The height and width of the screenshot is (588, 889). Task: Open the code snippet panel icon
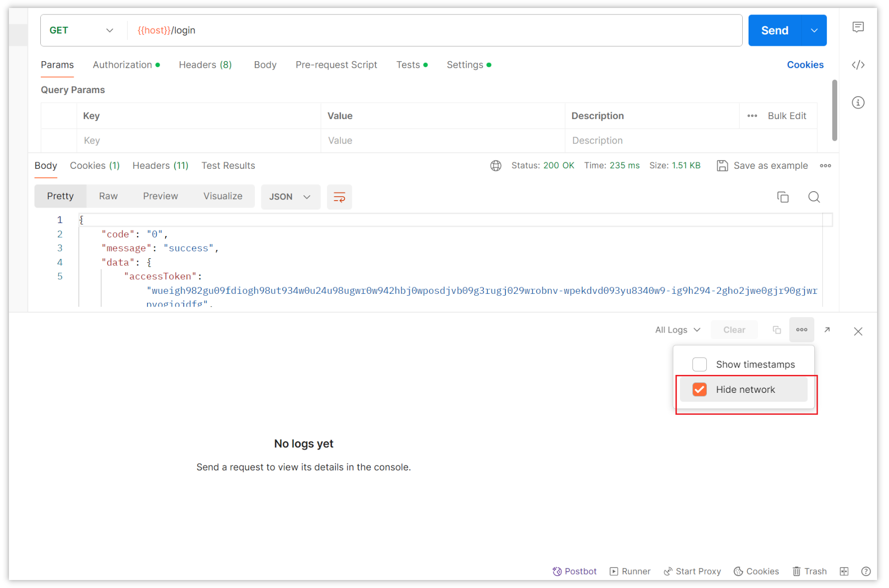click(858, 65)
